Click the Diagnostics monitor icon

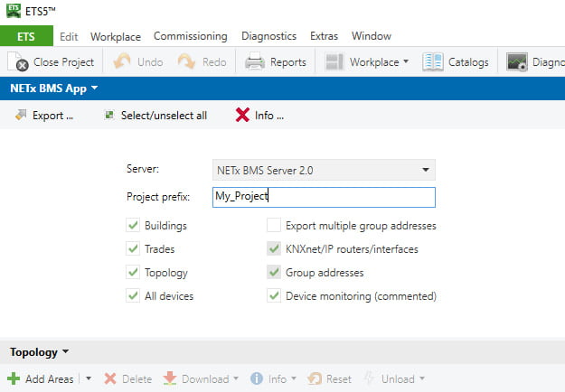[x=517, y=62]
